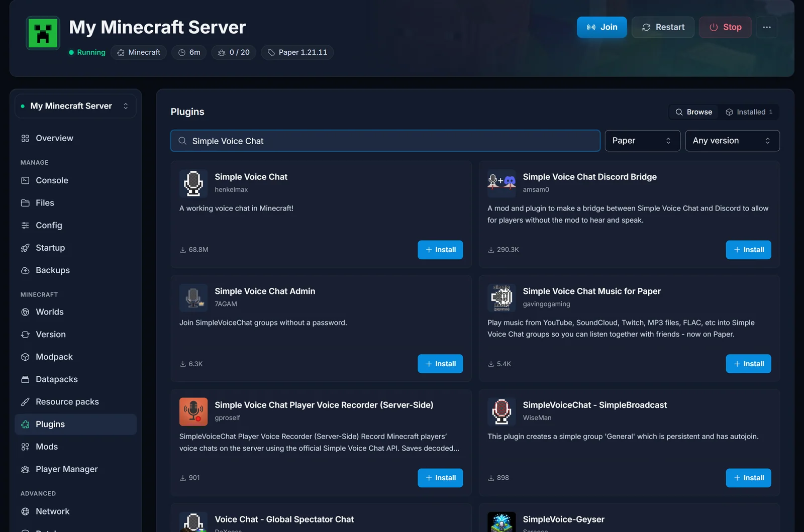The width and height of the screenshot is (804, 532).
Task: Open the Console section
Action: pos(75,180)
